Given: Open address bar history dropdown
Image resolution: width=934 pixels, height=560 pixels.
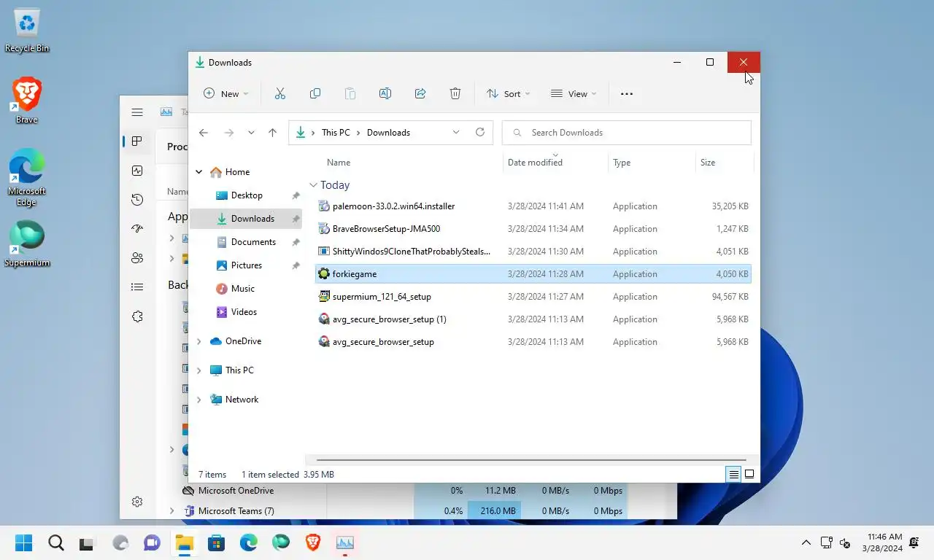Looking at the screenshot, I should pyautogui.click(x=456, y=133).
